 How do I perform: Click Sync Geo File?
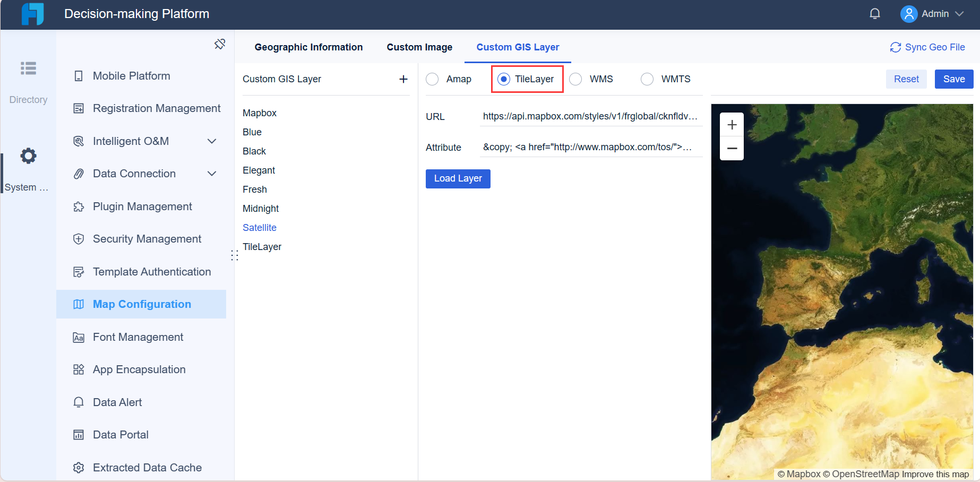(x=927, y=47)
